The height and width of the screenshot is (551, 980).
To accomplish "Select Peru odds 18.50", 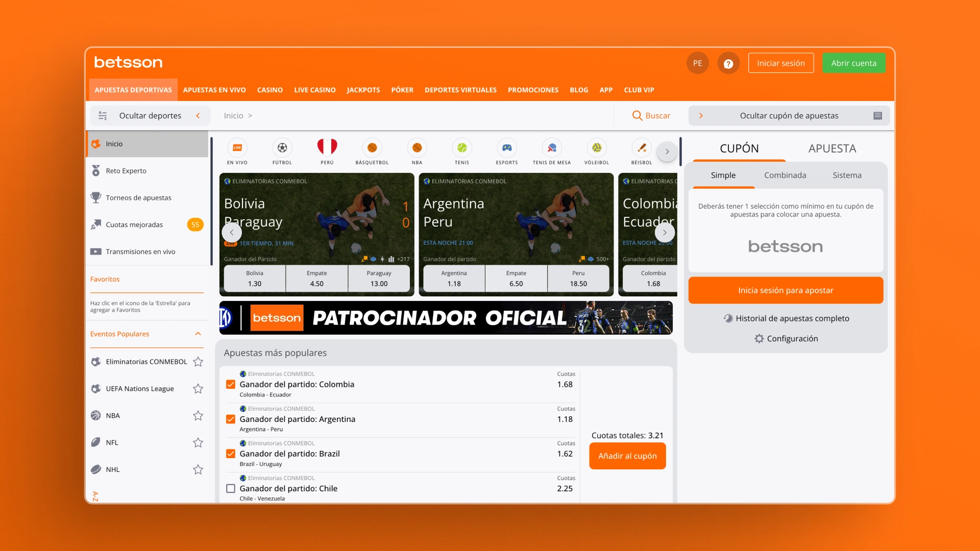I will pyautogui.click(x=578, y=279).
